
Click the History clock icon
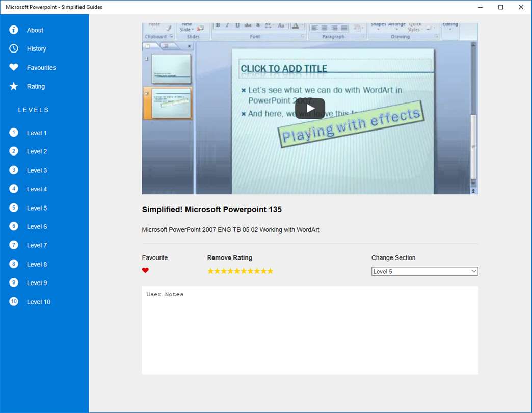click(x=14, y=48)
